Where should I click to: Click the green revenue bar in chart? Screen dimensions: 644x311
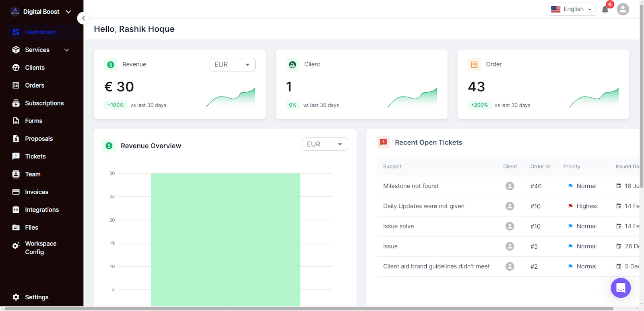click(x=225, y=240)
